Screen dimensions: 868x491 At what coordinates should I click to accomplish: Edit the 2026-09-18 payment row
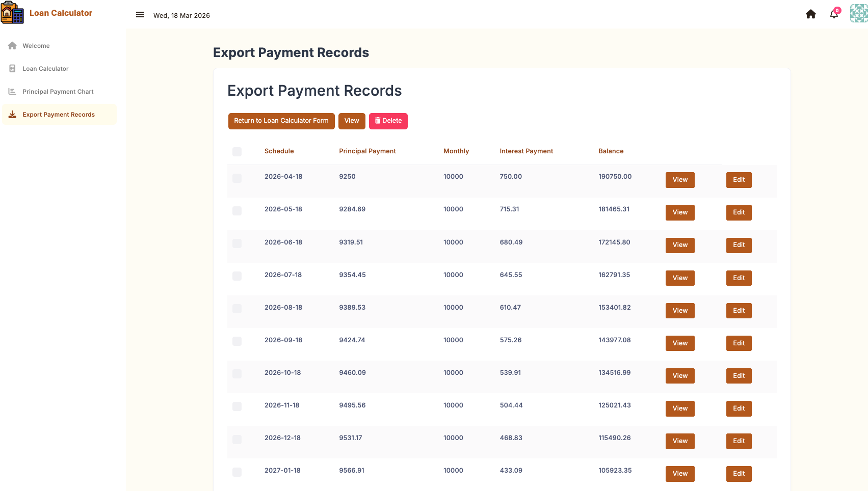click(739, 343)
